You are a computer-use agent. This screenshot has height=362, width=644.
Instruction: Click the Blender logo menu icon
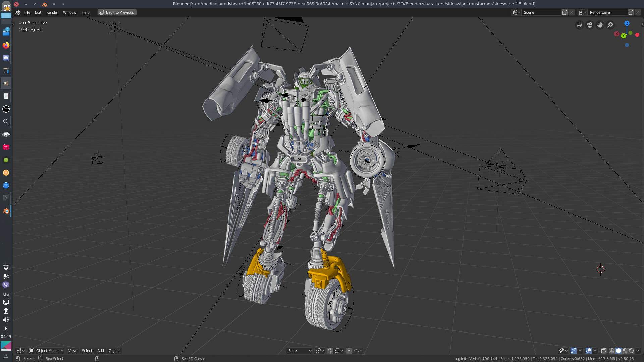click(18, 12)
